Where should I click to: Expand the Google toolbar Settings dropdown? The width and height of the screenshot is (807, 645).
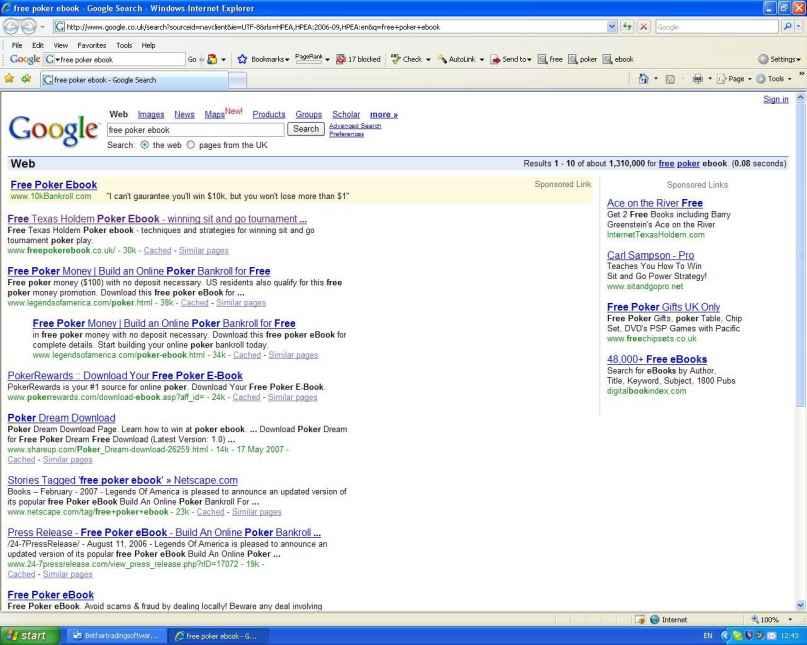[x=780, y=59]
